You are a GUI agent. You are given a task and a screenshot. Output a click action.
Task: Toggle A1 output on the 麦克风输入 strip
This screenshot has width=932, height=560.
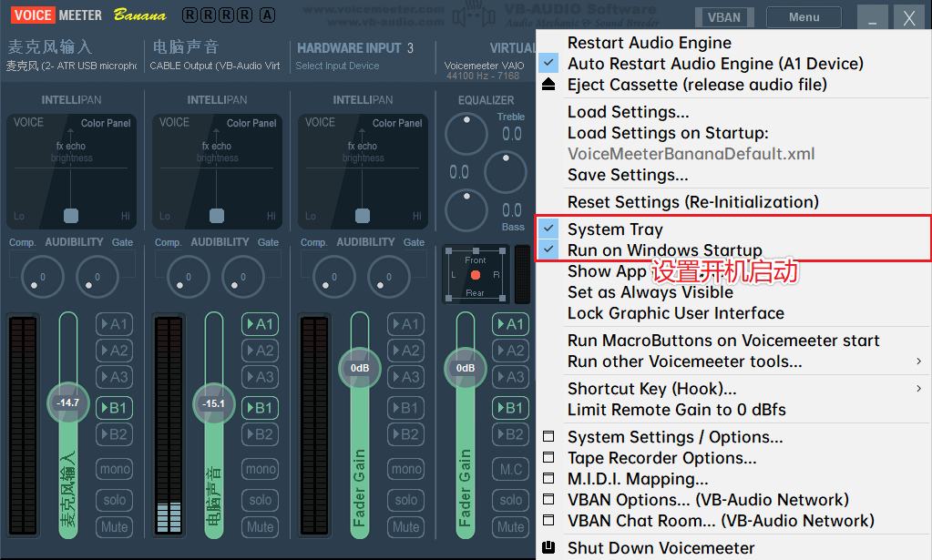[x=114, y=323]
